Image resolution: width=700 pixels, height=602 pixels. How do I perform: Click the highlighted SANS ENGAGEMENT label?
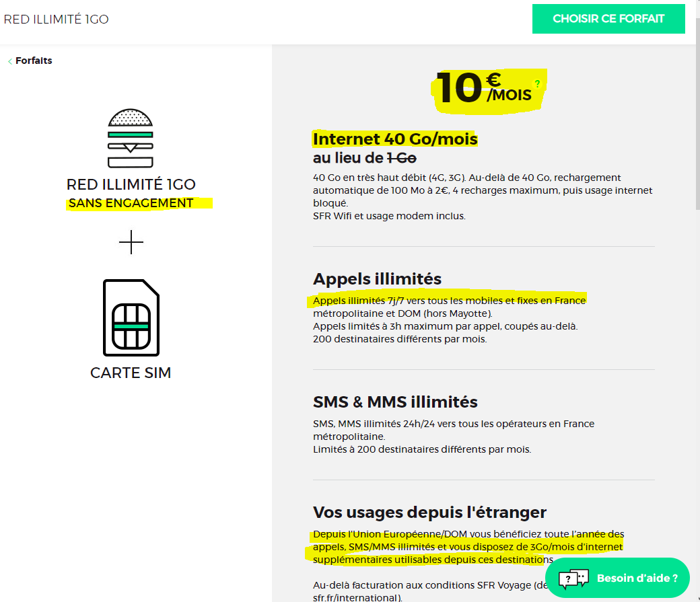click(x=131, y=202)
